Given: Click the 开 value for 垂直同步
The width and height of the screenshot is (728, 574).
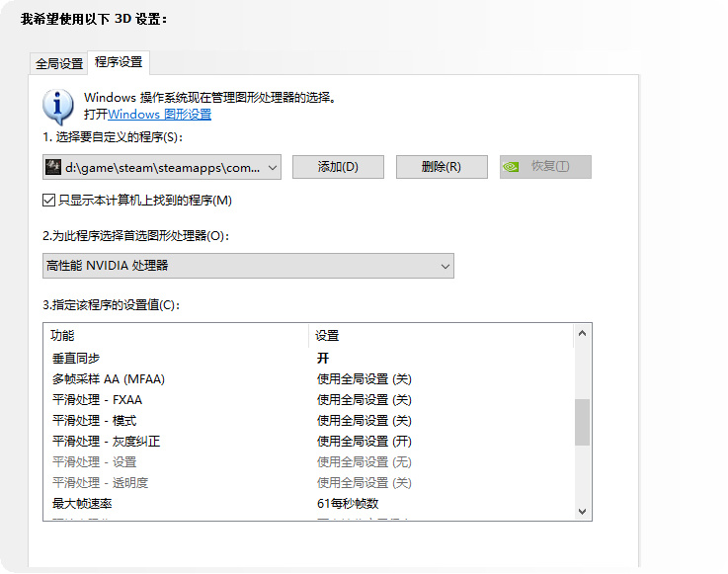Looking at the screenshot, I should click(323, 358).
